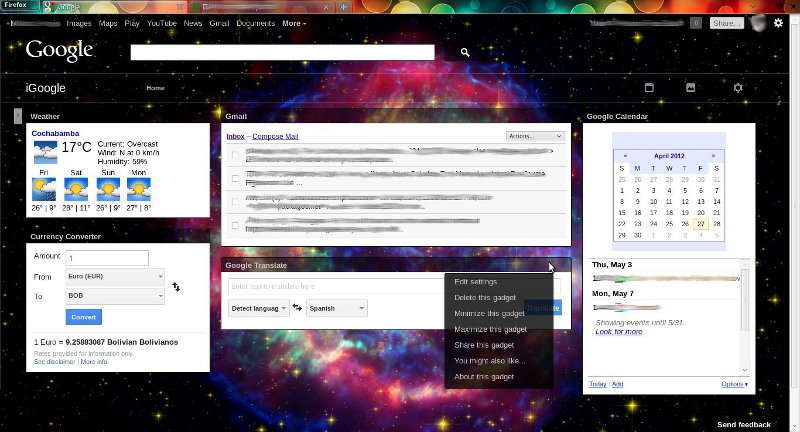This screenshot has height=432, width=800.
Task: Open the Spanish target language dropdown
Action: click(336, 308)
